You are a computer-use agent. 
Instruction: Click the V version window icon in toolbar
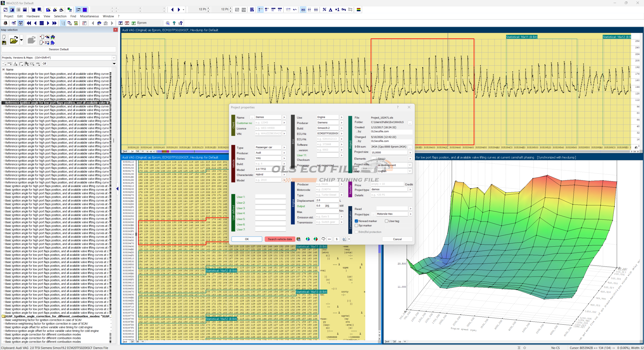127,23
